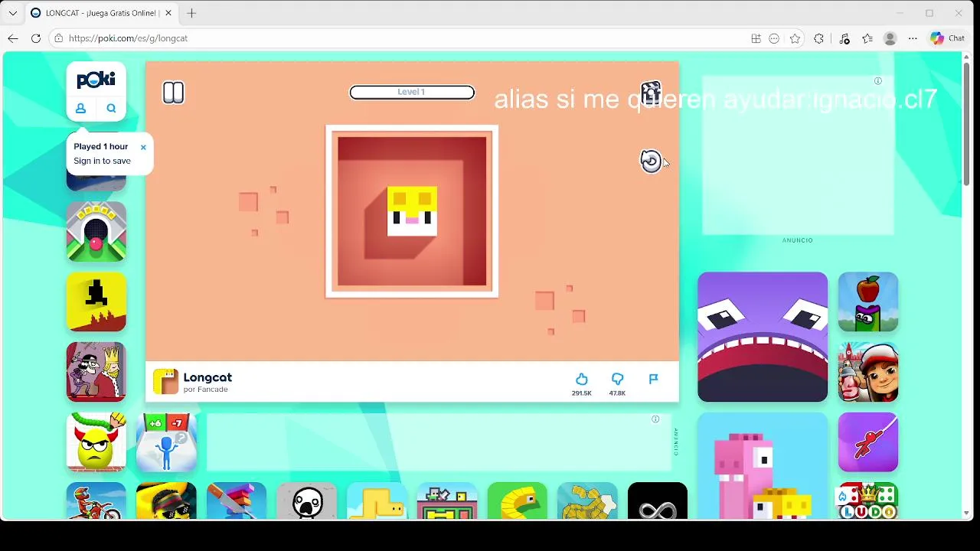Open the Subway Surfers game thumbnail
The height and width of the screenshot is (551, 980).
pos(868,372)
